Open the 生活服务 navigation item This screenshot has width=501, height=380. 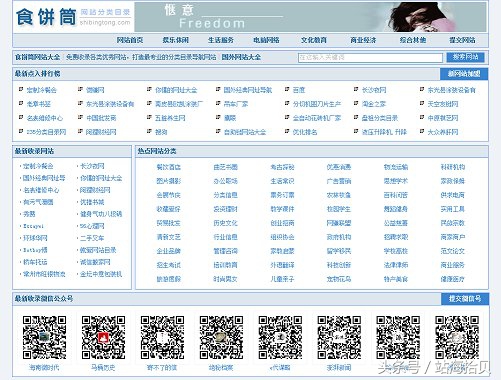(221, 40)
